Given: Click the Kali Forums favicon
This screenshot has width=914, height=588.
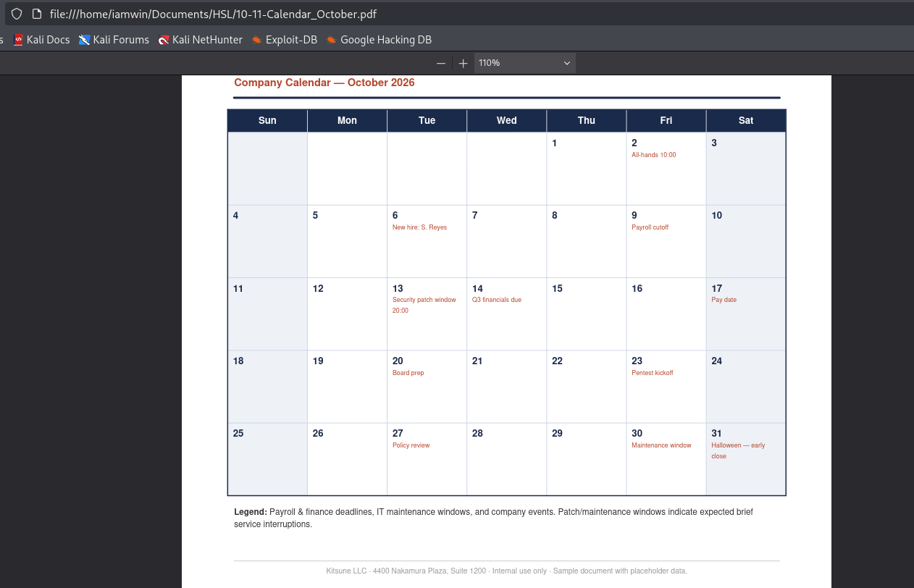Looking at the screenshot, I should (85, 40).
